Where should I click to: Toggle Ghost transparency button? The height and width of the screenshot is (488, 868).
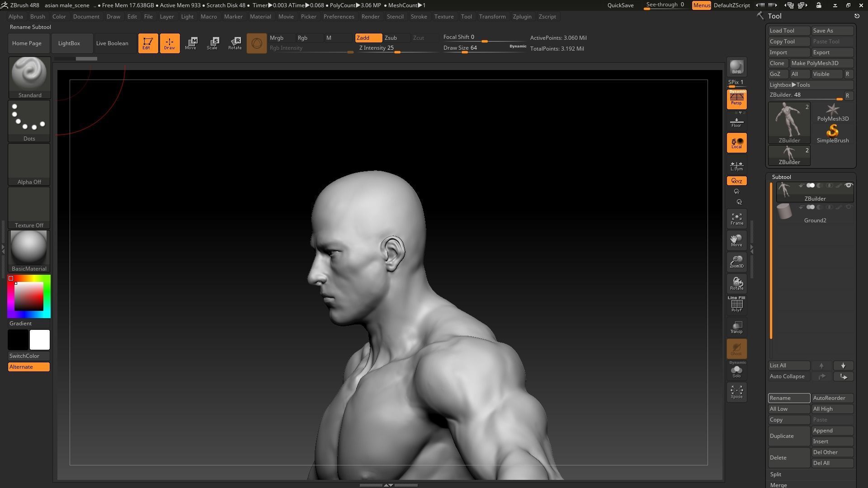coord(736,348)
